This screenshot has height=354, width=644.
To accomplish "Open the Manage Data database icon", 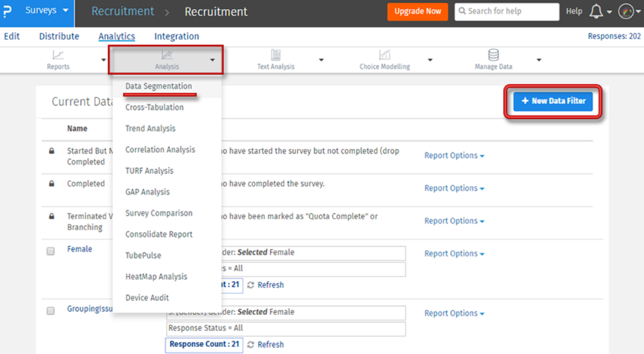I will pos(493,55).
